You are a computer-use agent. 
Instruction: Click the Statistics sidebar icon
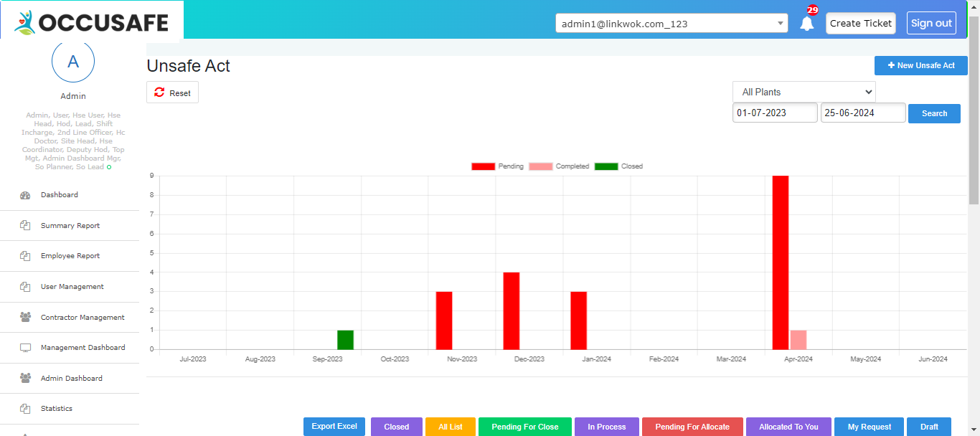[x=25, y=409]
